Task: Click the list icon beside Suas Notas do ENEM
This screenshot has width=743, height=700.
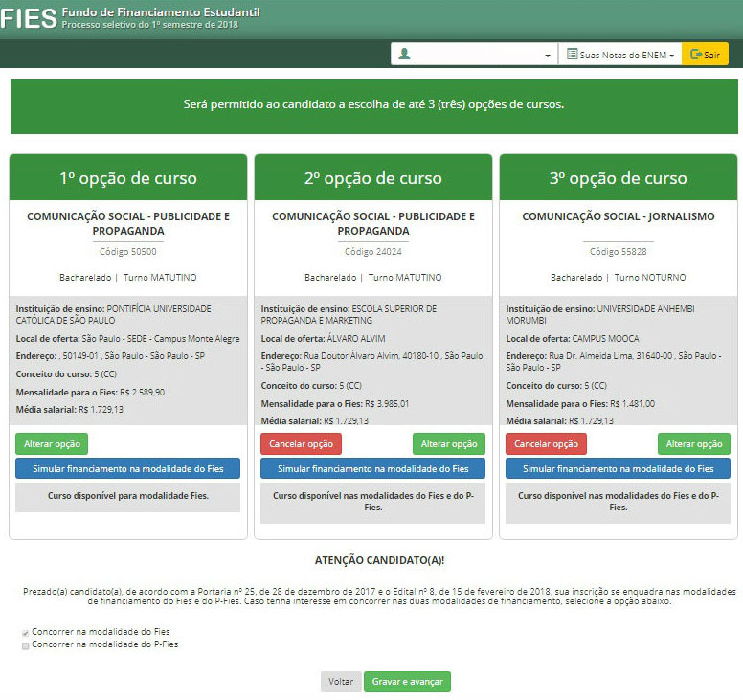Action: coord(572,54)
